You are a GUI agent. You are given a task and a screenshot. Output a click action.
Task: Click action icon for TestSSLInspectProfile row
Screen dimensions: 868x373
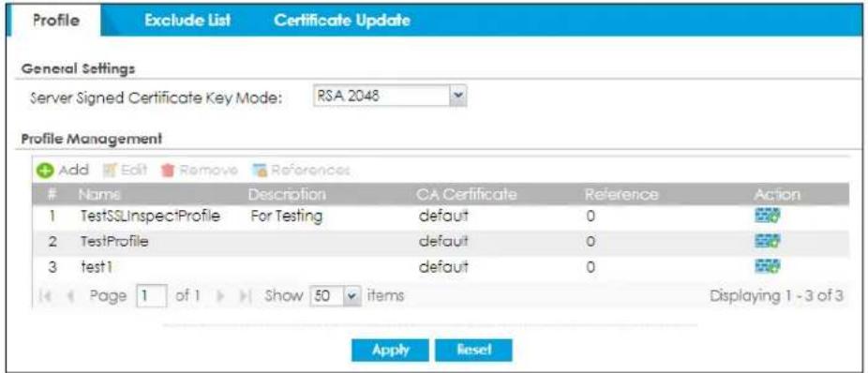[767, 216]
